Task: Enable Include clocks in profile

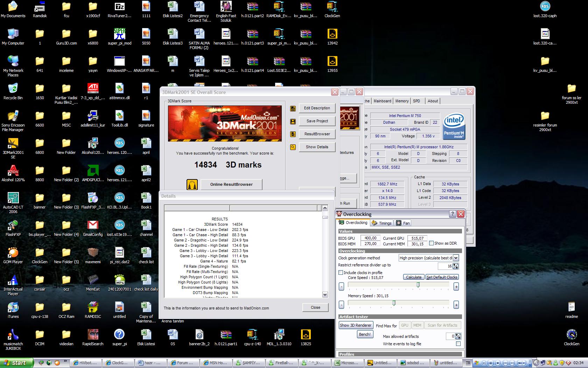Action: 341,272
